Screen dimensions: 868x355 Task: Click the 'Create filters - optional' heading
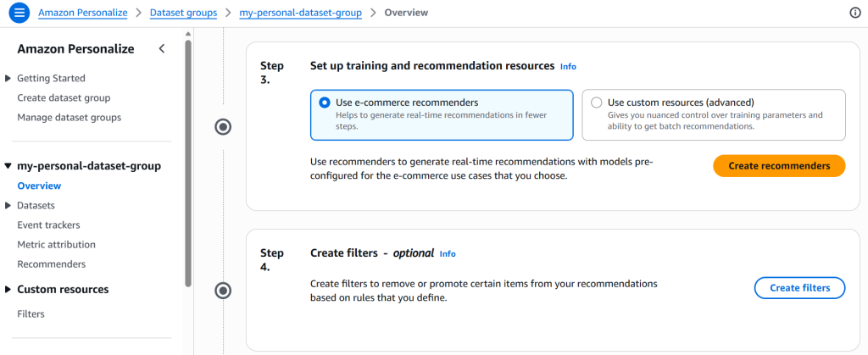click(372, 253)
